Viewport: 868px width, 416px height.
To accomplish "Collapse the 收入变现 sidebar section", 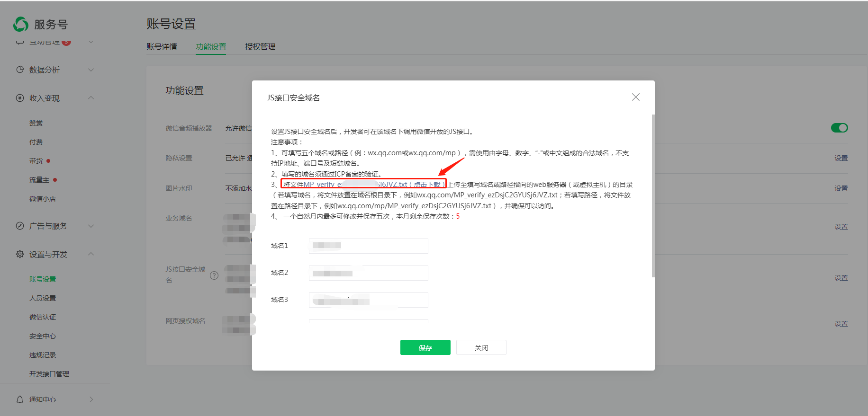I will coord(91,98).
